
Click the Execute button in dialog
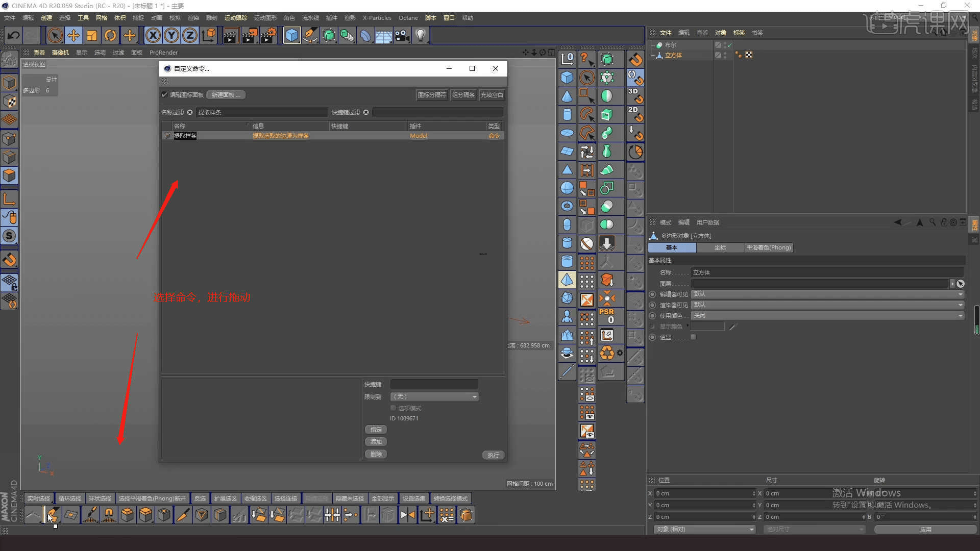(494, 455)
